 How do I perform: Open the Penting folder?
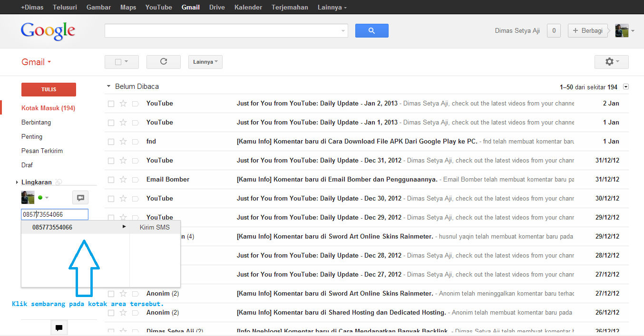click(32, 136)
